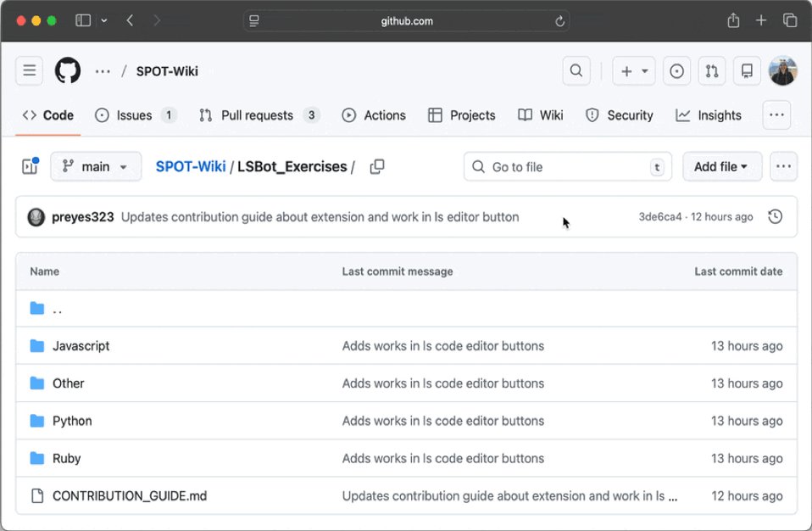This screenshot has height=531, width=812.
Task: Switch to the Issues tab
Action: pos(136,115)
